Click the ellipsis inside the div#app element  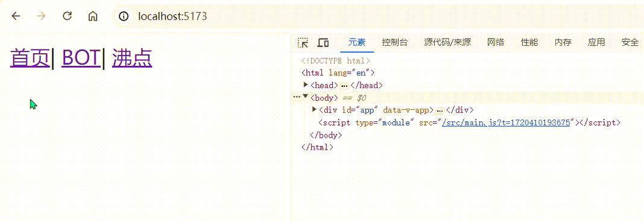(x=440, y=110)
